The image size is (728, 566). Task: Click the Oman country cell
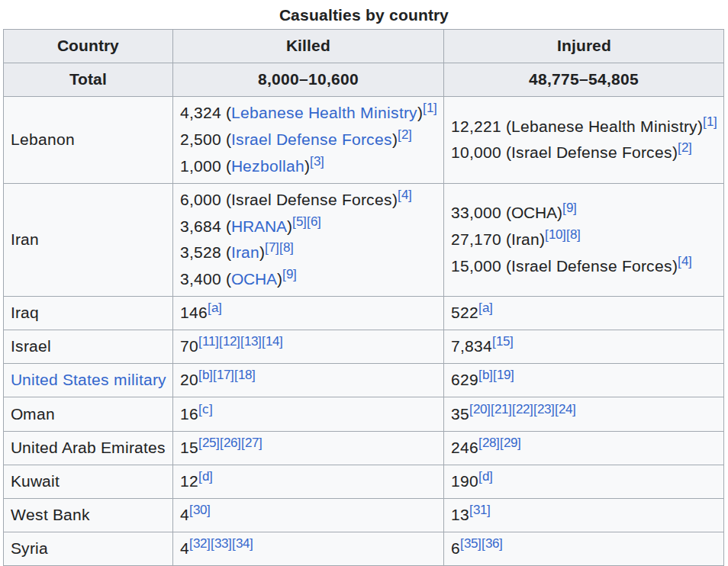coord(89,414)
